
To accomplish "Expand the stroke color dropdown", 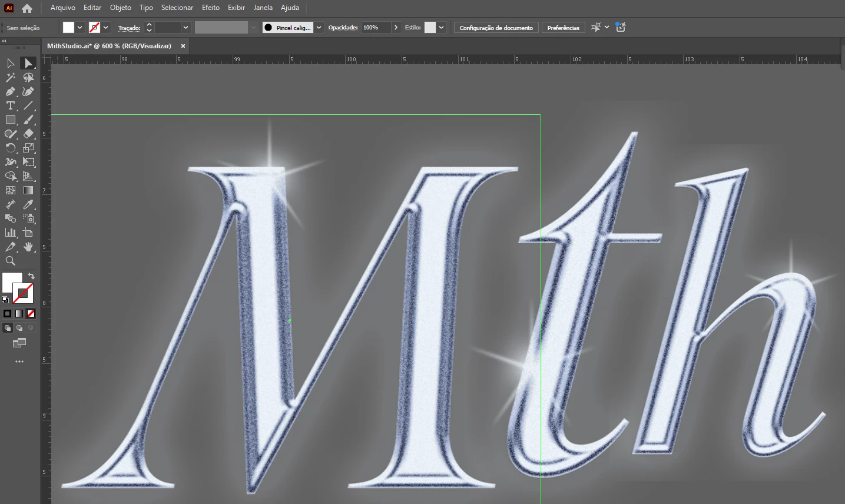I will pyautogui.click(x=106, y=28).
